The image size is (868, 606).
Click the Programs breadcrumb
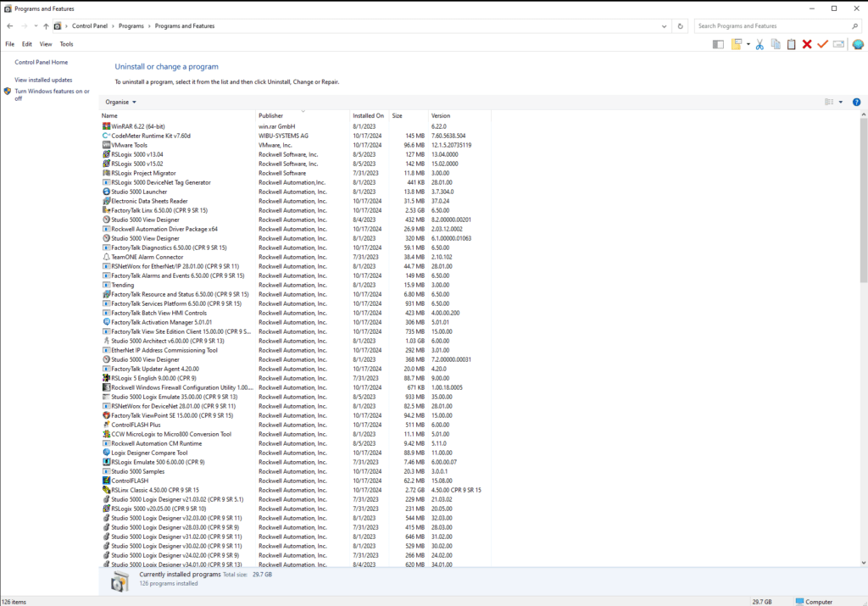coord(131,26)
